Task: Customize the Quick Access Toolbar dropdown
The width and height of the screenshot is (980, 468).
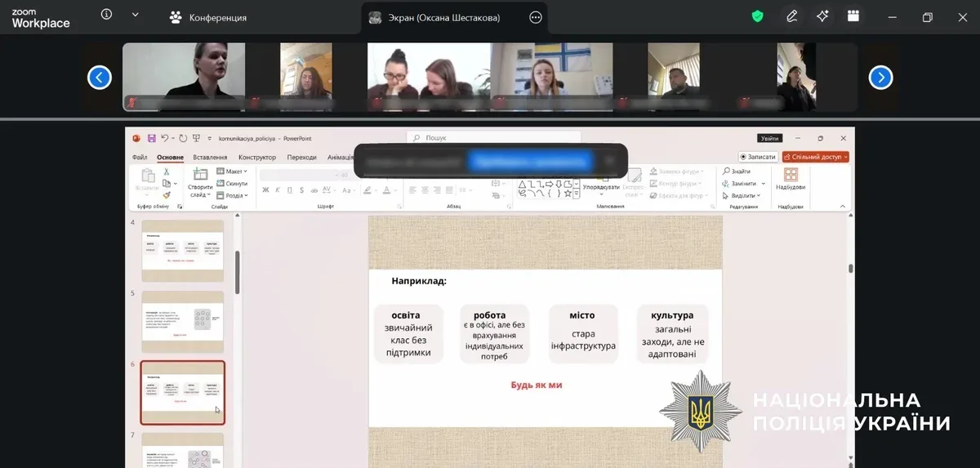Action: pyautogui.click(x=210, y=139)
